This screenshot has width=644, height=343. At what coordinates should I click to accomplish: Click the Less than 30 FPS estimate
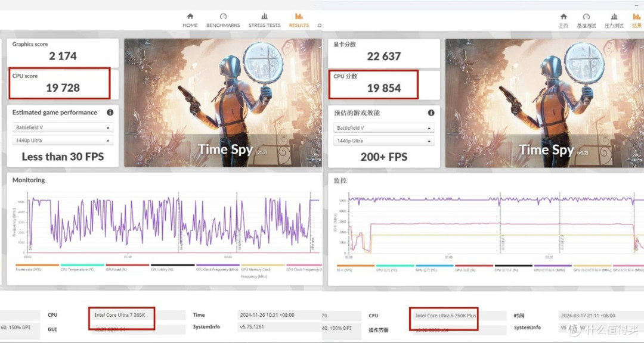click(x=63, y=157)
